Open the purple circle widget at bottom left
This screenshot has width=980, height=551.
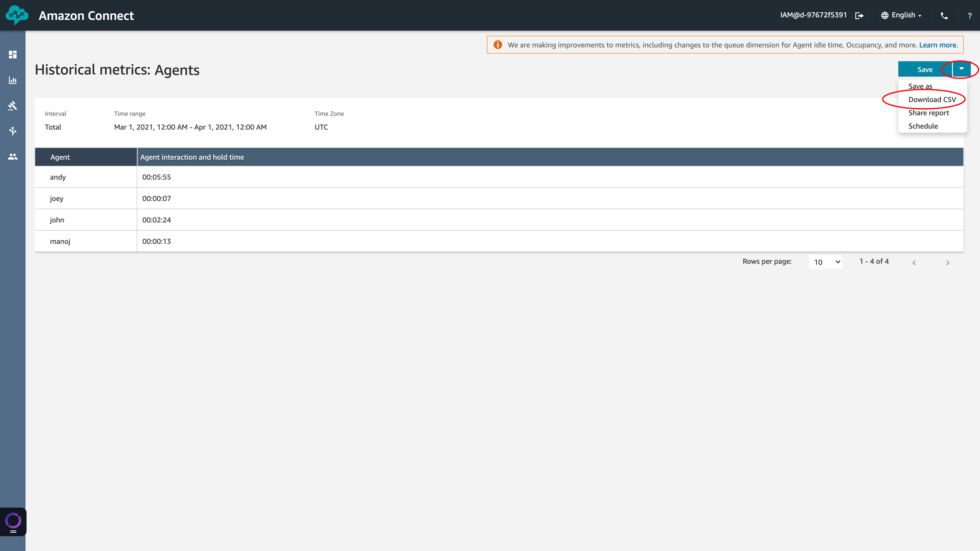pyautogui.click(x=13, y=521)
